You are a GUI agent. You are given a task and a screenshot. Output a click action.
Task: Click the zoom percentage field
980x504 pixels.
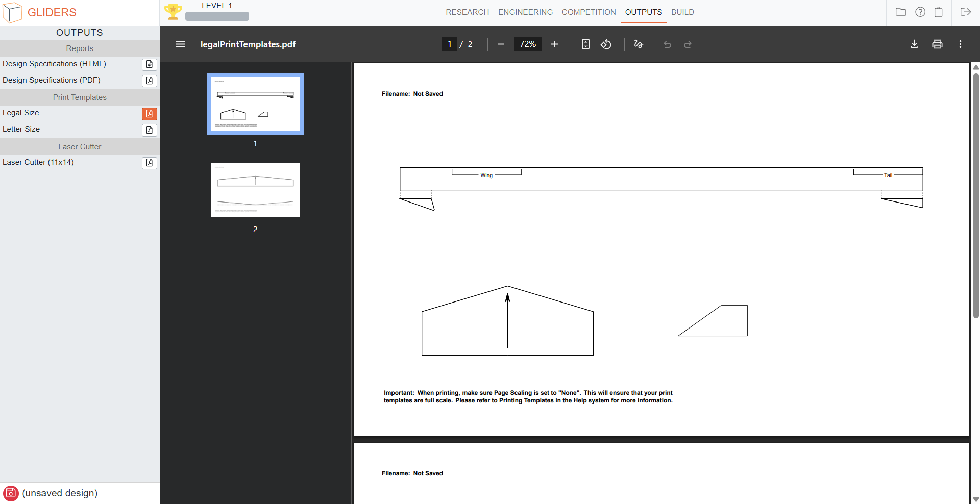tap(527, 44)
